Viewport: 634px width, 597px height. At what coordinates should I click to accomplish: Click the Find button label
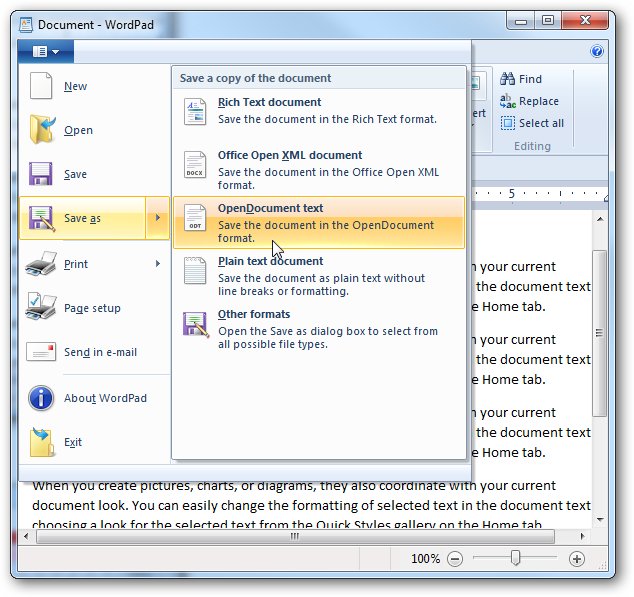(530, 79)
